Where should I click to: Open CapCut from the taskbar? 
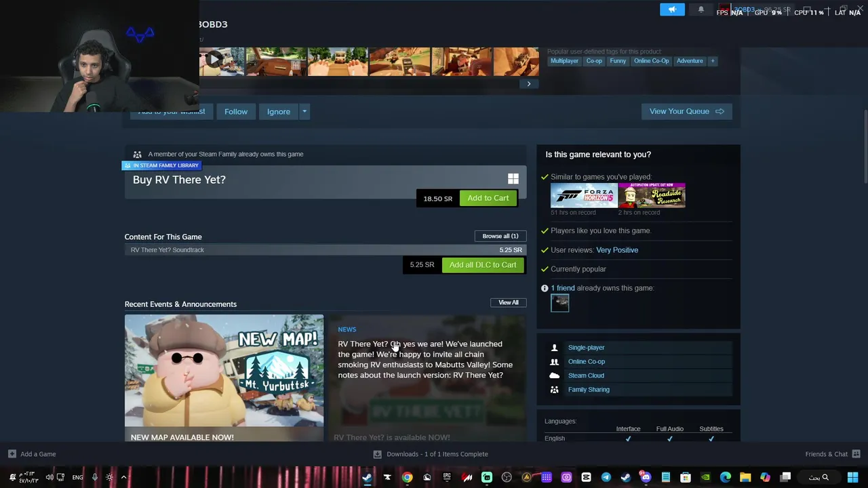[585, 477]
